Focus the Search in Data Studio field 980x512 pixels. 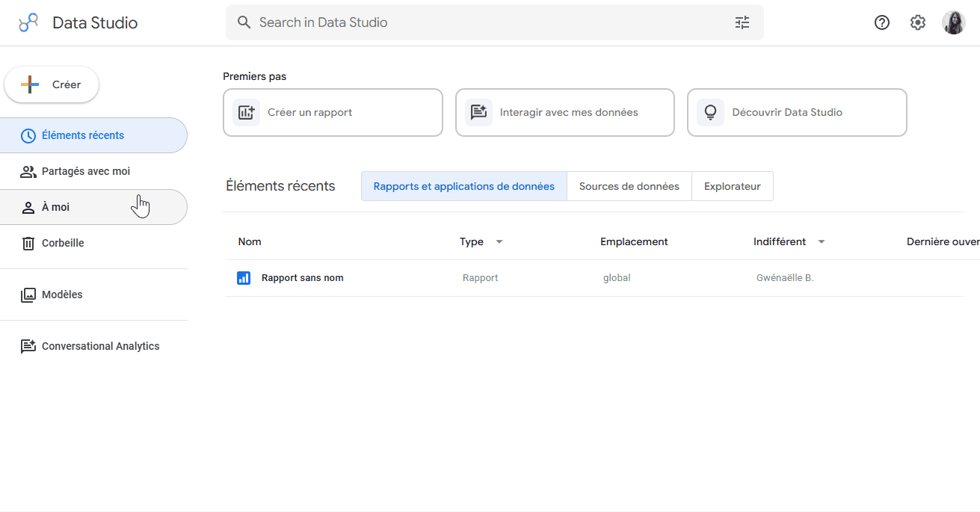[495, 22]
